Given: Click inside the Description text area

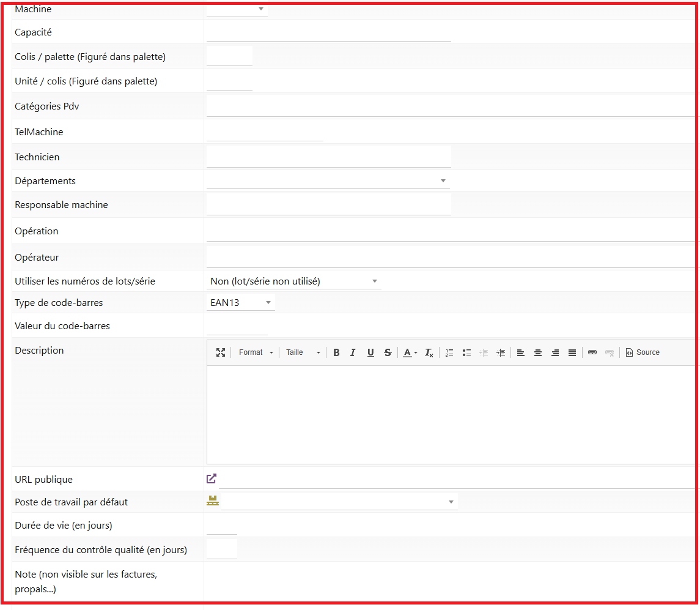Looking at the screenshot, I should click(451, 415).
